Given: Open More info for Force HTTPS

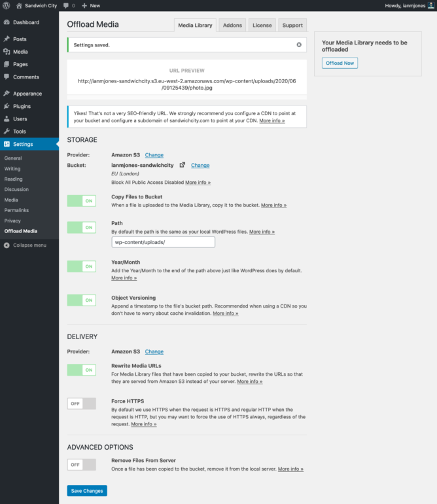Looking at the screenshot, I should [x=144, y=424].
